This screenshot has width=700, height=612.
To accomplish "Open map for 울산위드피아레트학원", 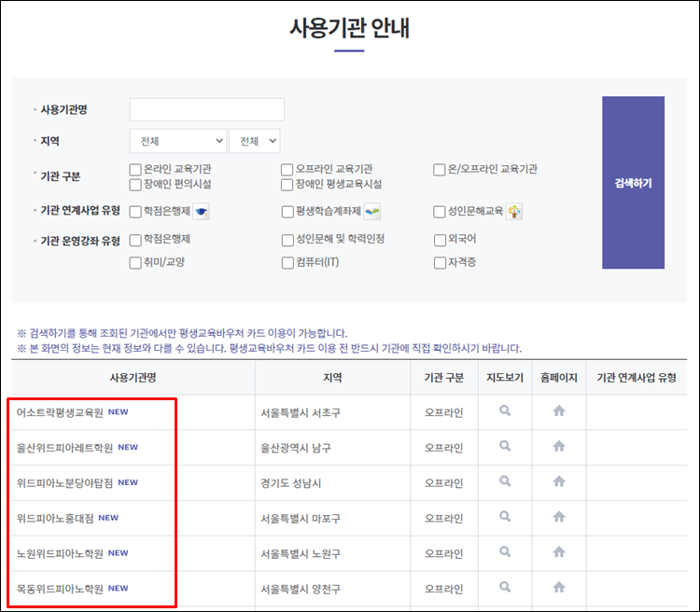I will coord(505,446).
